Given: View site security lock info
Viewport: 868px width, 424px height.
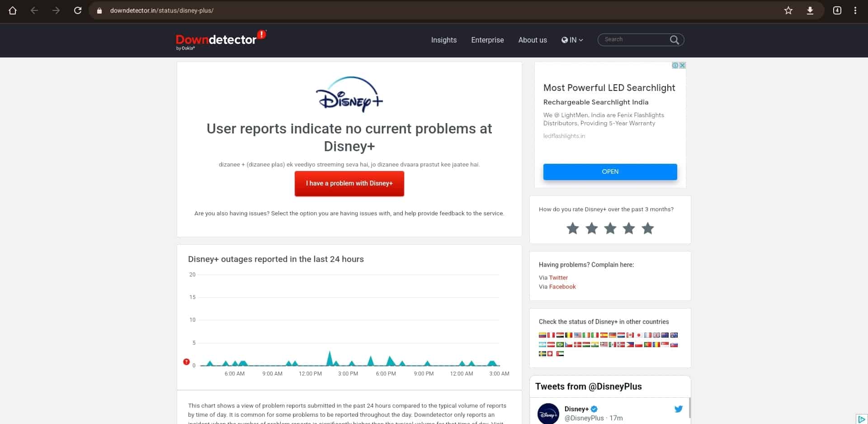Looking at the screenshot, I should (99, 10).
